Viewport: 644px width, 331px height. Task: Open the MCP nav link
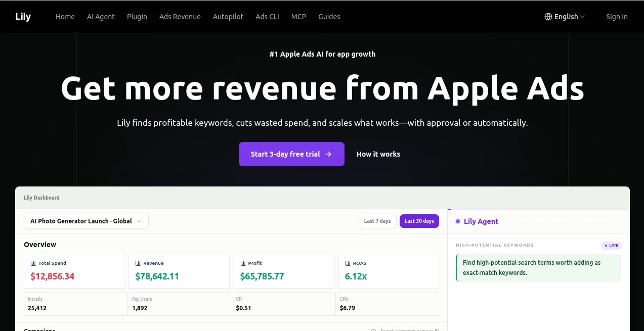(x=298, y=17)
